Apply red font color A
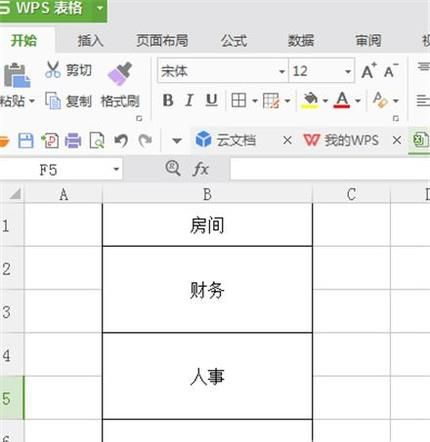 pos(342,100)
